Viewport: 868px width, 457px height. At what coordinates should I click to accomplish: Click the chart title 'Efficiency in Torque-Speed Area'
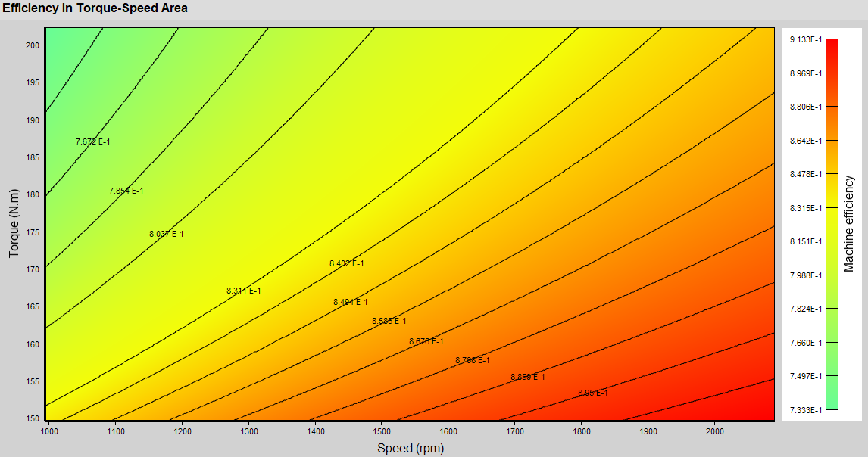tap(95, 8)
